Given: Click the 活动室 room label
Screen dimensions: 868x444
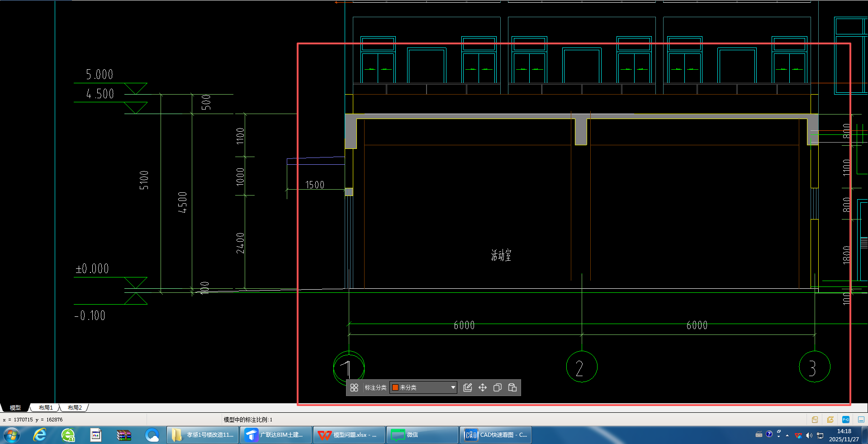Looking at the screenshot, I should coord(501,255).
